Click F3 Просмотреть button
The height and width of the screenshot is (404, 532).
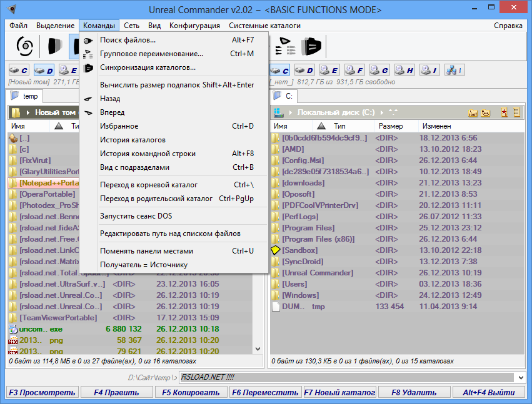(x=42, y=393)
